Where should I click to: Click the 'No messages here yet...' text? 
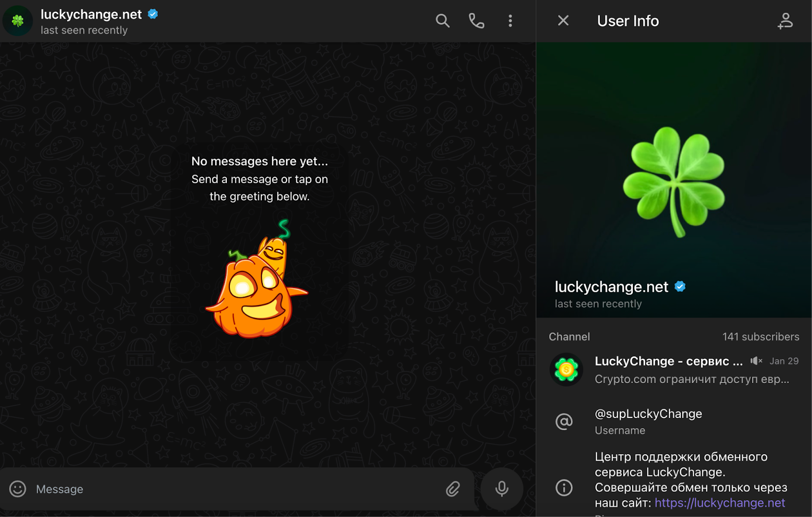(260, 161)
